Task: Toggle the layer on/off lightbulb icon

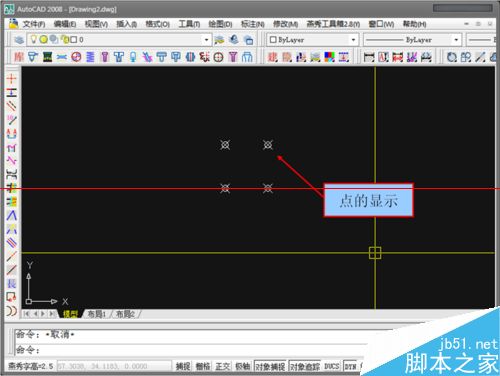Action: pyautogui.click(x=33, y=39)
